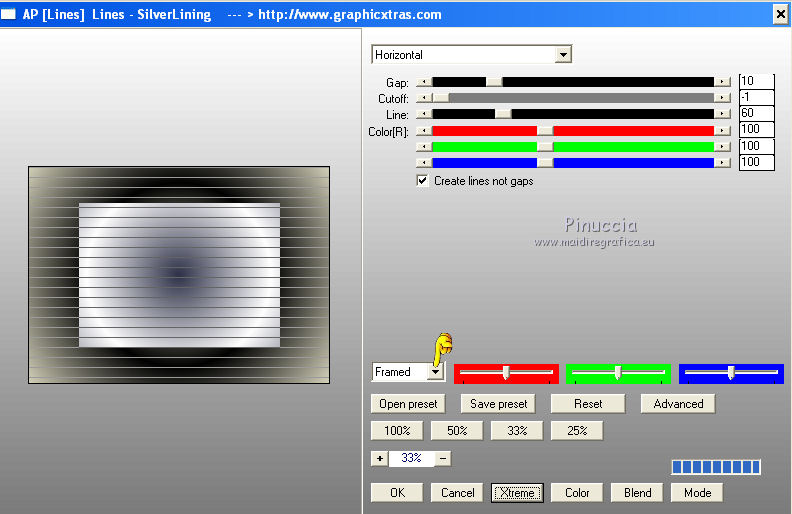Image resolution: width=792 pixels, height=514 pixels.
Task: Click left arrow of Cutoff slider
Action: click(x=424, y=98)
